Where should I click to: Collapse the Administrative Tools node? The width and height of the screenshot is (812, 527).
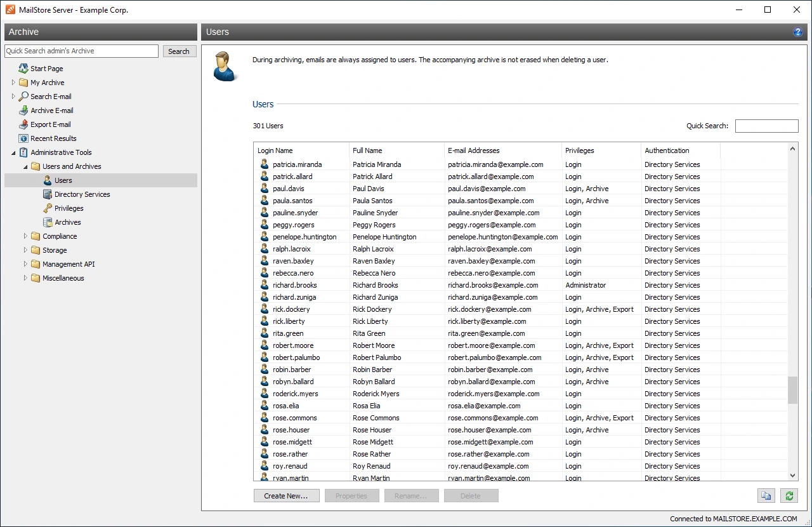pyautogui.click(x=13, y=152)
